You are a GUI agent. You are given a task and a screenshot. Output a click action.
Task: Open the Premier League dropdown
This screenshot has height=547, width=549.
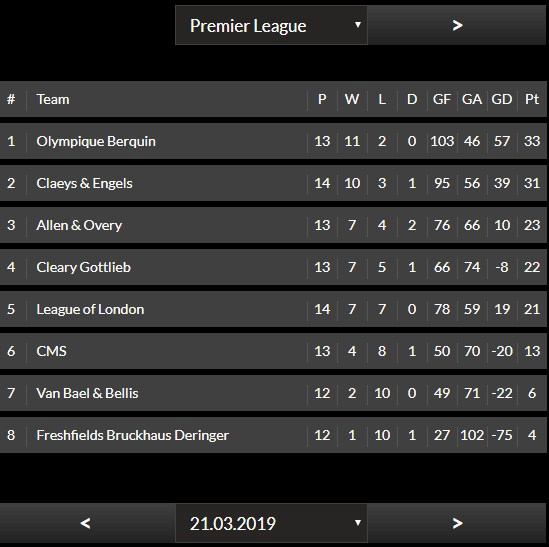click(x=271, y=25)
